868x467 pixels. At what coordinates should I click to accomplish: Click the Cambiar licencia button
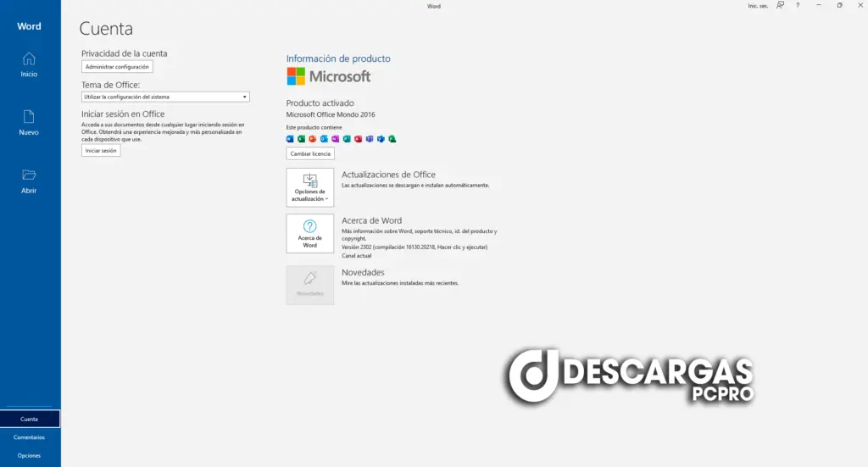tap(310, 153)
